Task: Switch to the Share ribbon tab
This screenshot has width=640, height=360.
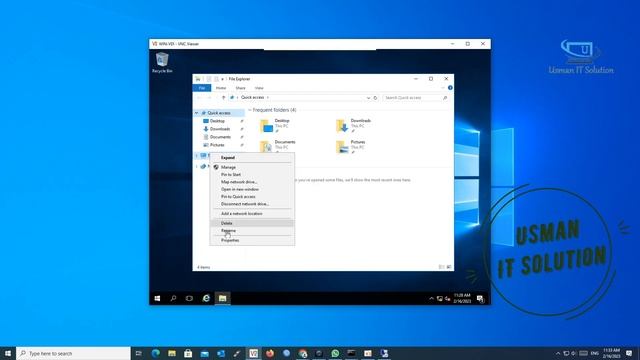Action: point(240,88)
